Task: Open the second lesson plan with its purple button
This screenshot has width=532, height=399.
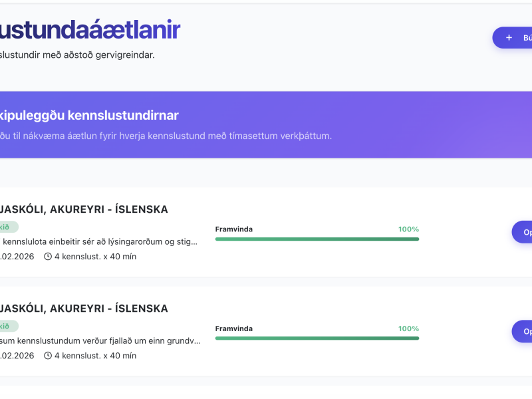Action: coord(523,331)
